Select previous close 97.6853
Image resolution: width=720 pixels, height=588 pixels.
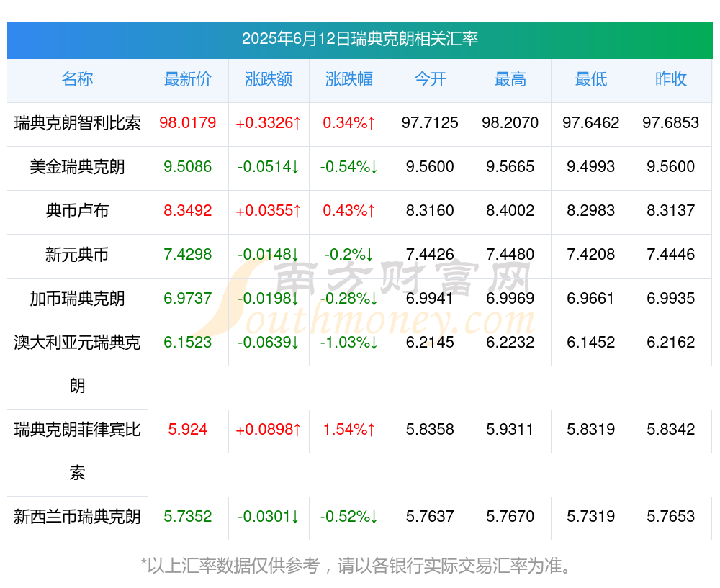[x=671, y=123]
